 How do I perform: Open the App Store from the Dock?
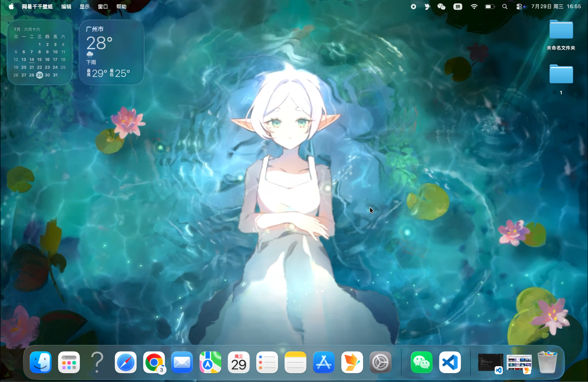324,362
